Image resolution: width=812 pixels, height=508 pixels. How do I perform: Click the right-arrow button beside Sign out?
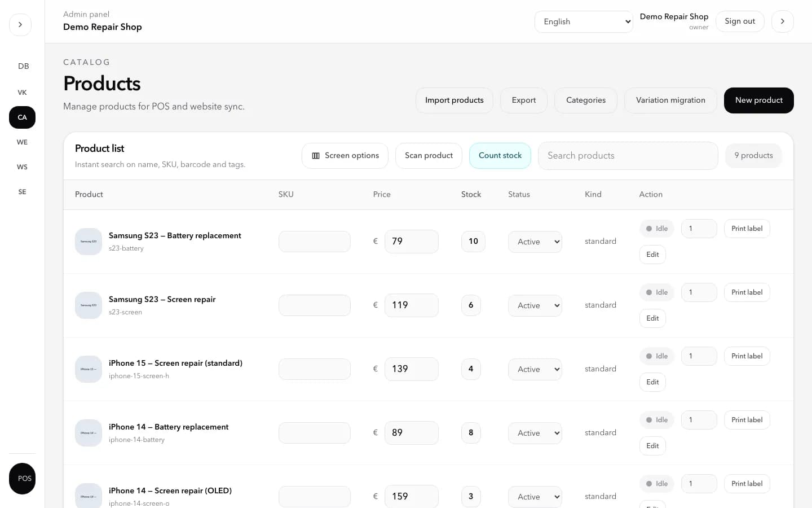click(x=783, y=21)
